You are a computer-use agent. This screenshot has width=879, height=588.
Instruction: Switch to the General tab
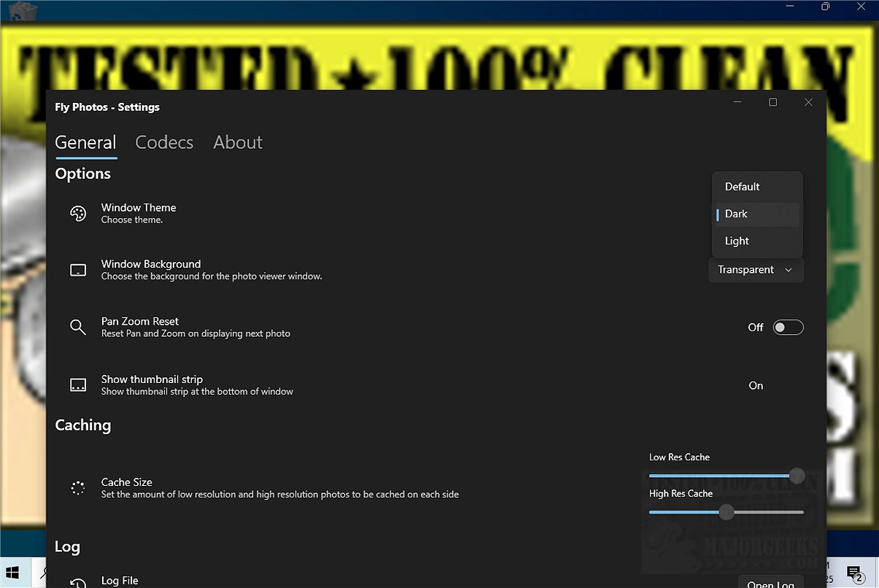tap(85, 142)
